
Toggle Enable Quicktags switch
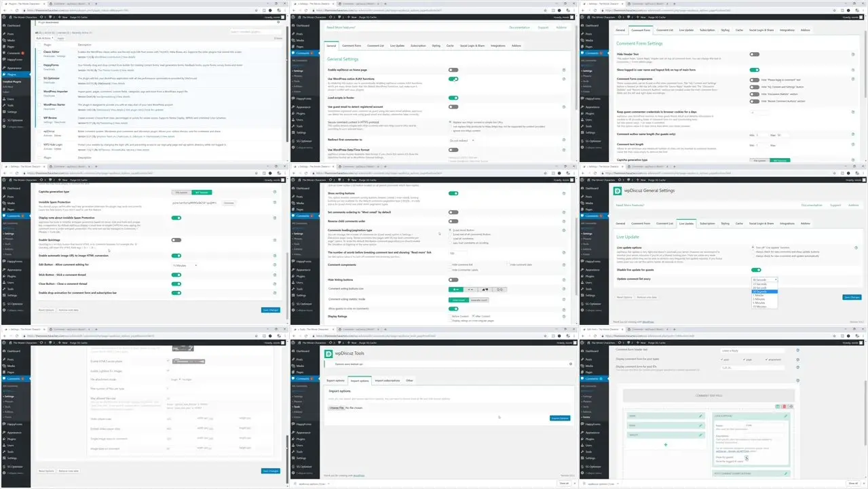pyautogui.click(x=176, y=239)
